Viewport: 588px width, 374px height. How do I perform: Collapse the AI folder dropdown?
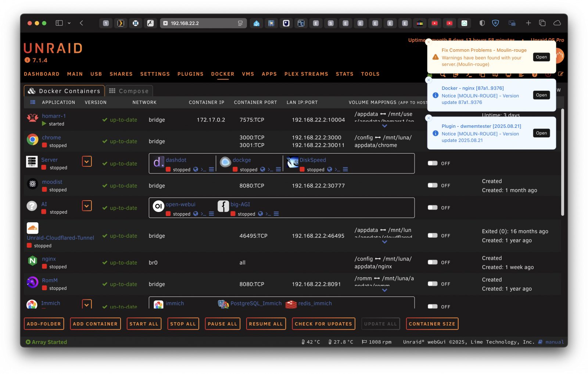click(x=87, y=206)
